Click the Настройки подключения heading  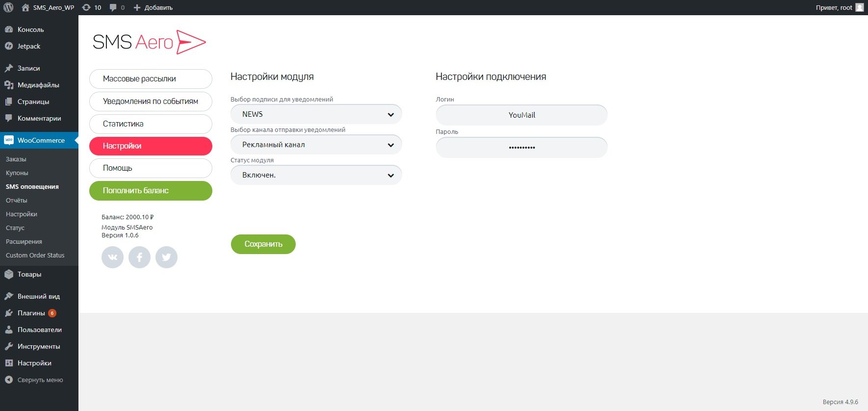(491, 77)
